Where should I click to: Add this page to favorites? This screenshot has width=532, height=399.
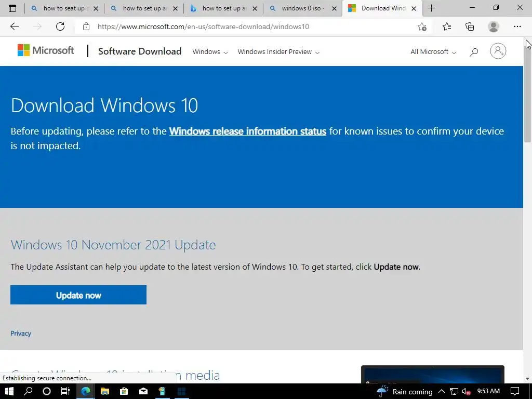tap(422, 26)
